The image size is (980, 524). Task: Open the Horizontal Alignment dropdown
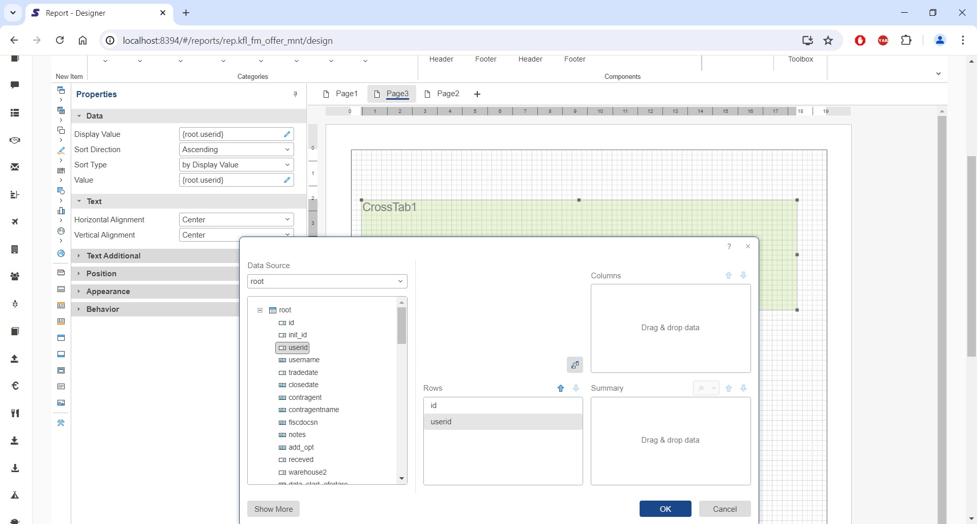tap(237, 220)
